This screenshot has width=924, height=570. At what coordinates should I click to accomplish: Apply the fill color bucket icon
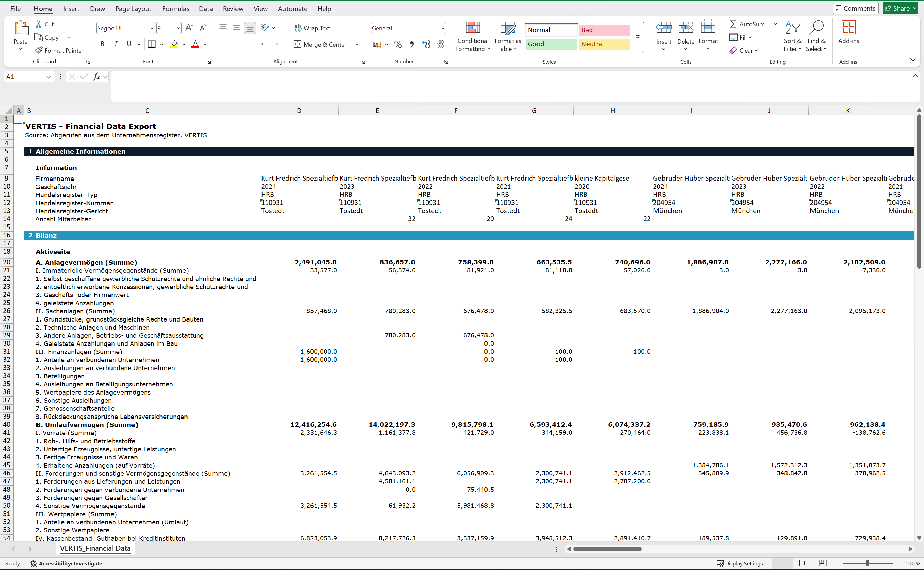[174, 45]
